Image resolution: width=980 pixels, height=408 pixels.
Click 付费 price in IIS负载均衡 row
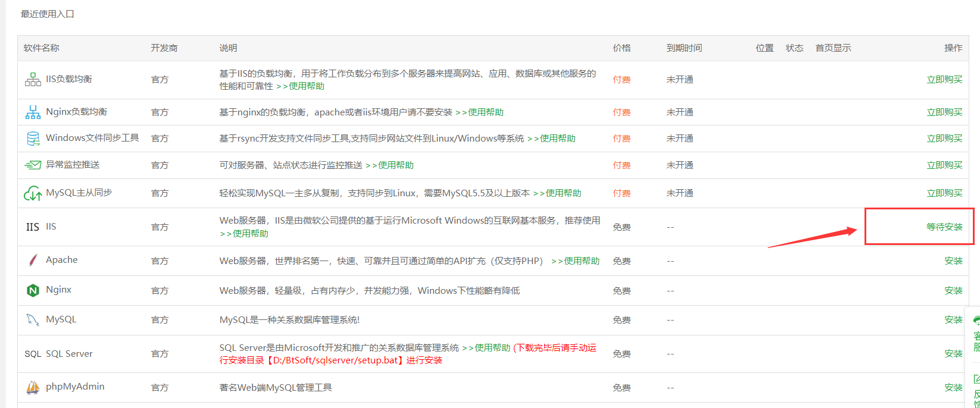[x=622, y=79]
